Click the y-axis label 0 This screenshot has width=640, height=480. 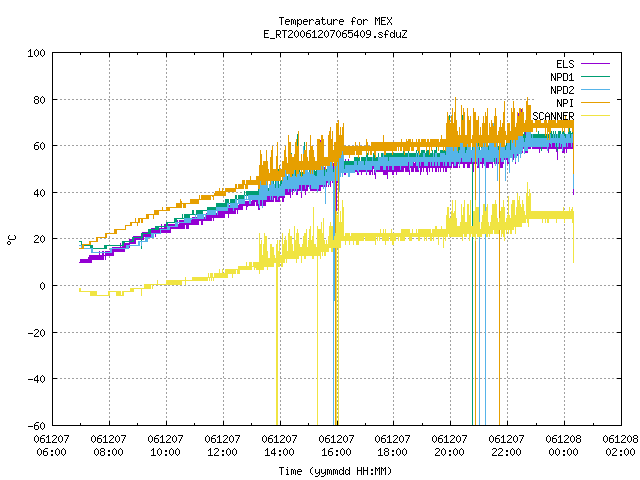42,286
